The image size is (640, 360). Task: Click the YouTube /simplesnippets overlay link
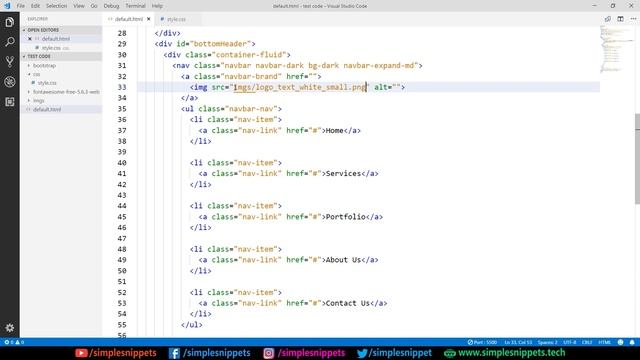[116, 353]
